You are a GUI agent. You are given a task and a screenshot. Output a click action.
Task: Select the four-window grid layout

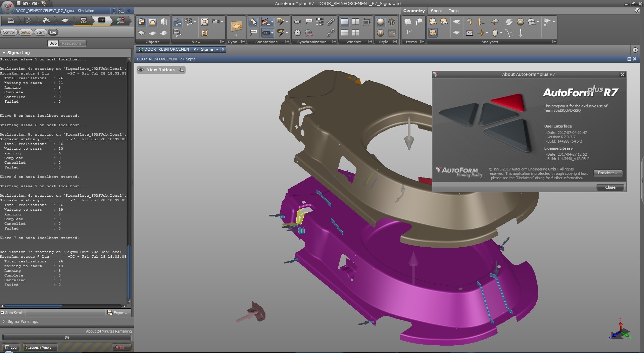tap(355, 33)
